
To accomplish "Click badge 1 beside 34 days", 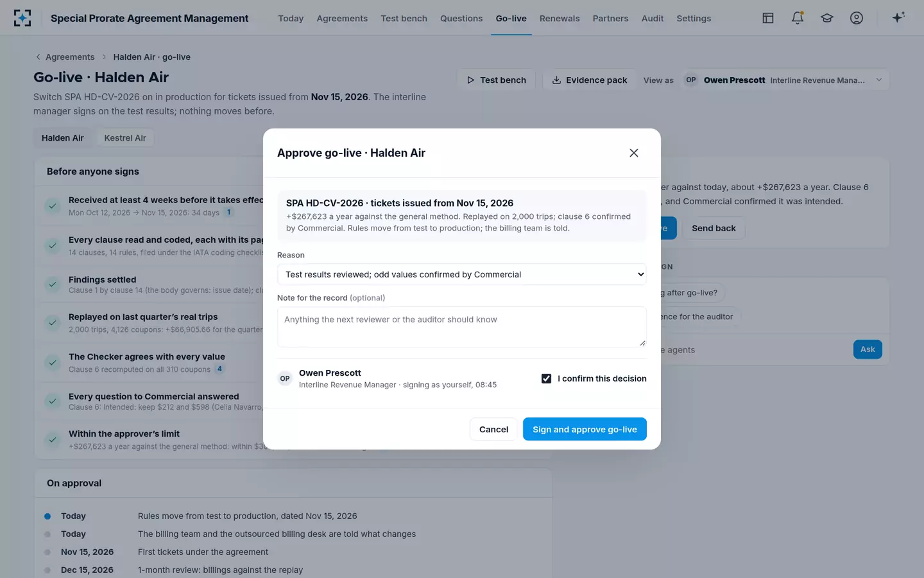I will (228, 213).
